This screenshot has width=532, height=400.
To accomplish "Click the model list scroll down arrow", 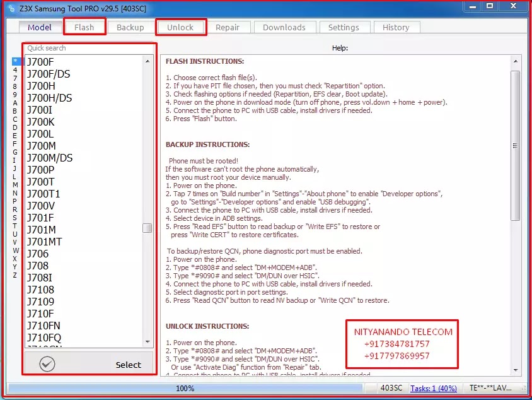I will pos(147,341).
